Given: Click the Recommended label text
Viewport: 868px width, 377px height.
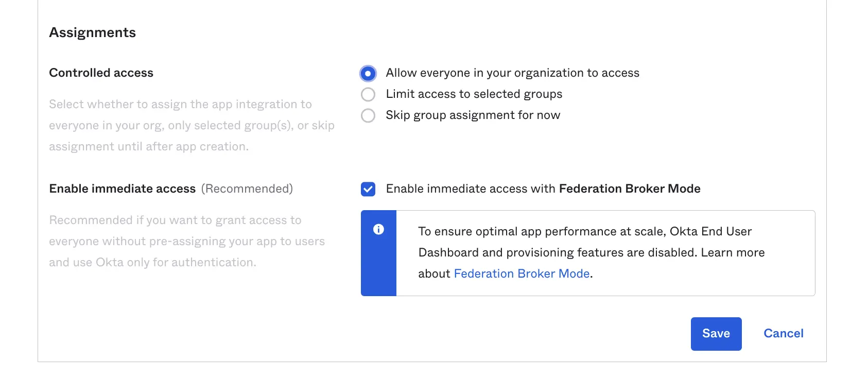Looking at the screenshot, I should click(248, 189).
